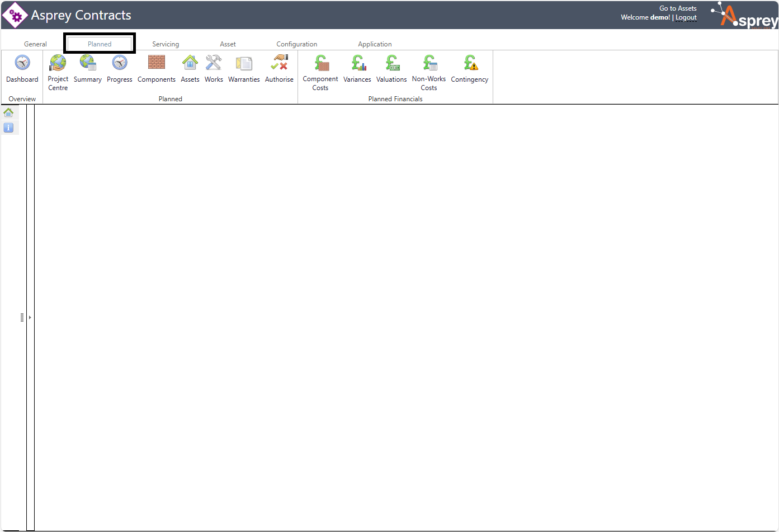
Task: Switch to the General tab
Action: (35, 44)
